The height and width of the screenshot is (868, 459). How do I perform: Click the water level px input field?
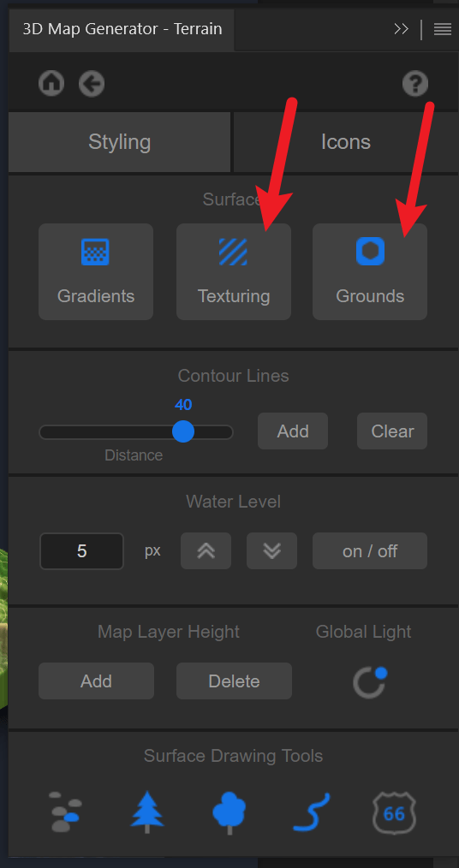82,550
